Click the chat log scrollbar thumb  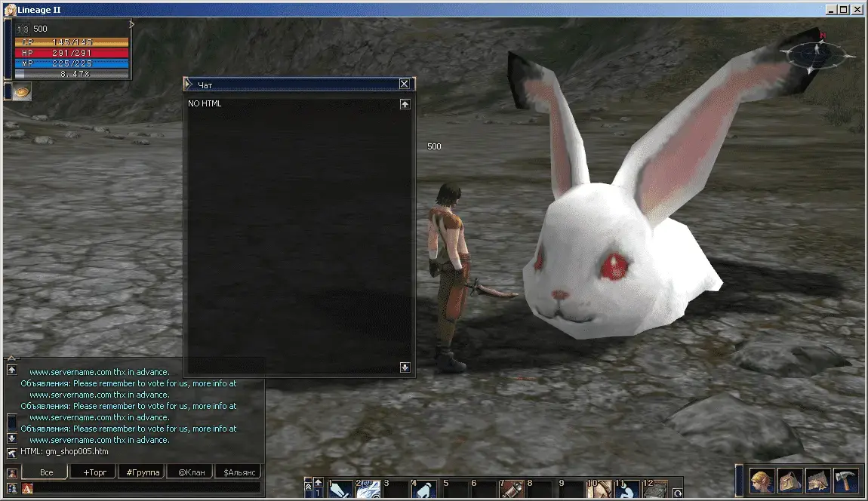click(11, 423)
